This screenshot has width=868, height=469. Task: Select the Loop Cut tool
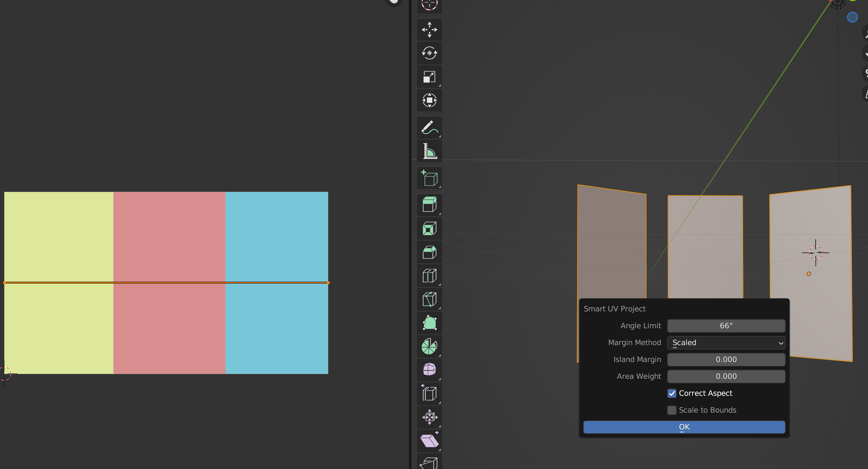tap(429, 276)
